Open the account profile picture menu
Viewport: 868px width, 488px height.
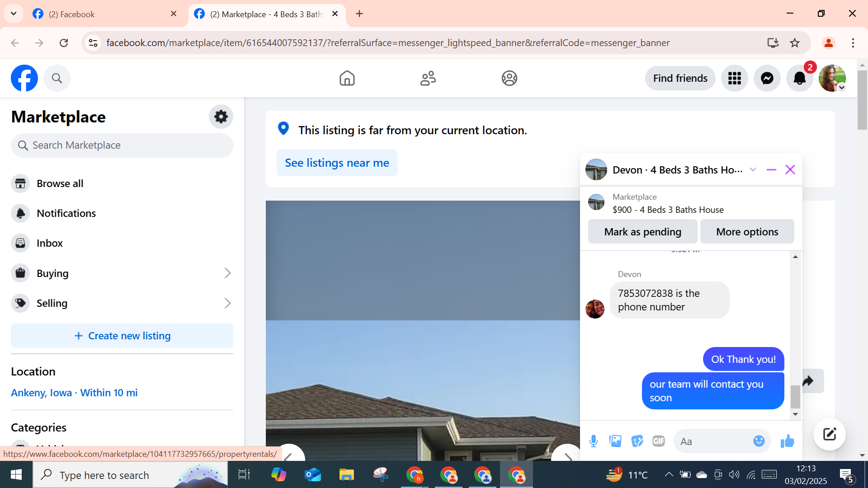pos(832,78)
